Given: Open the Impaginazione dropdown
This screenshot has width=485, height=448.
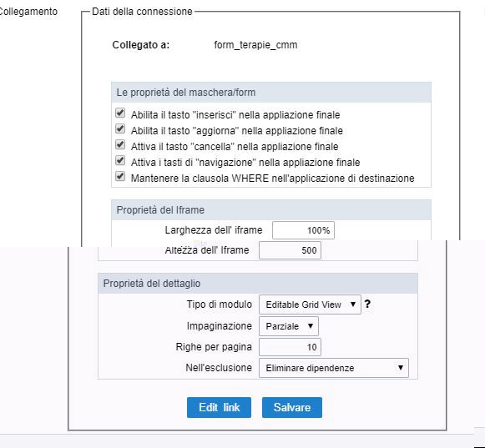Looking at the screenshot, I should 289,326.
